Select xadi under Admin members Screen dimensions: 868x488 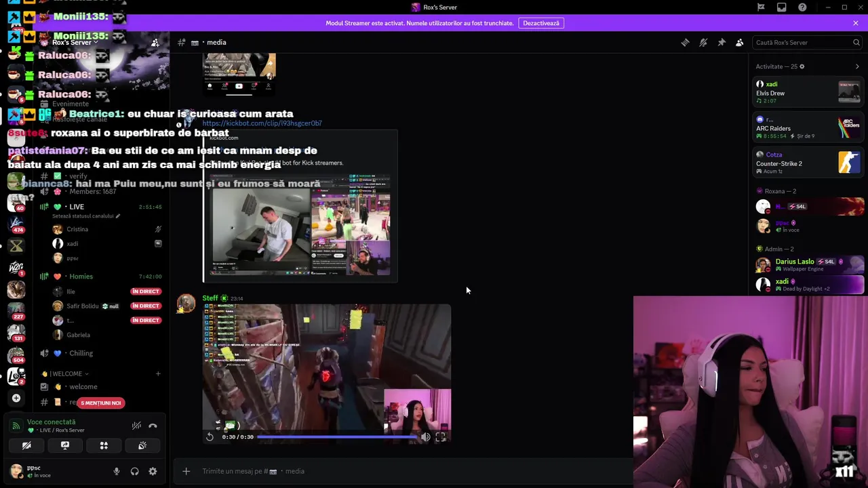[808, 285]
